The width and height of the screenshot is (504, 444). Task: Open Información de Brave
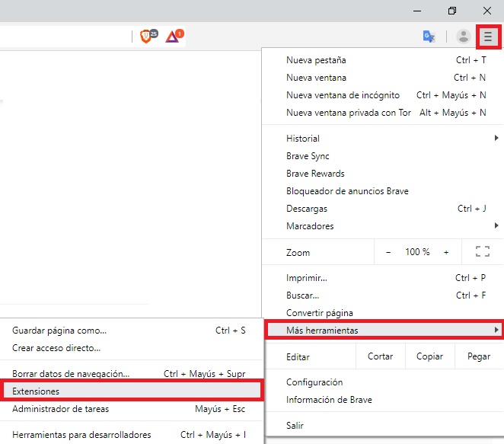(x=382, y=400)
